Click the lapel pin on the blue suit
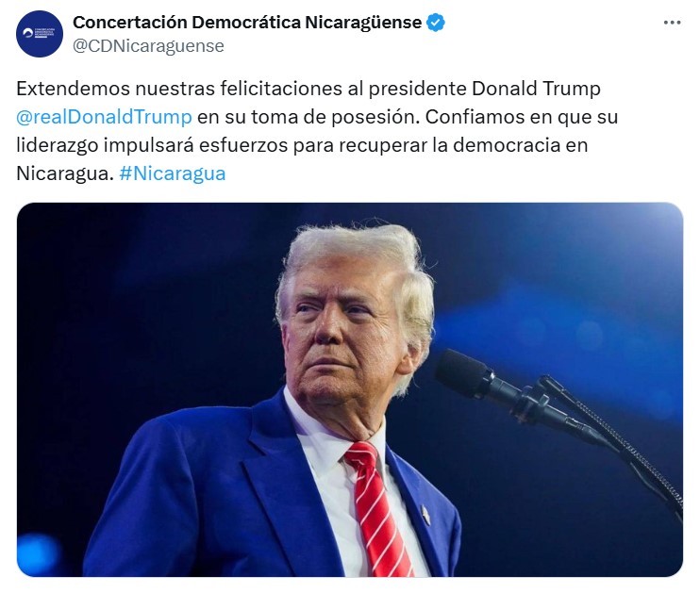The image size is (700, 593). point(425,515)
